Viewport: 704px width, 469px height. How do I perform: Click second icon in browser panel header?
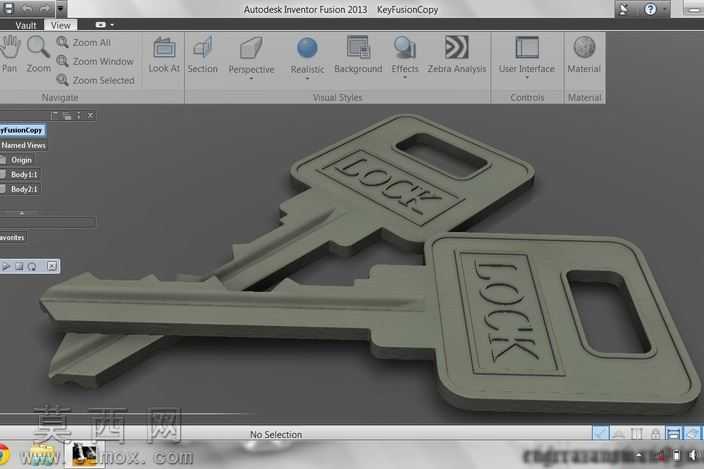click(x=67, y=116)
